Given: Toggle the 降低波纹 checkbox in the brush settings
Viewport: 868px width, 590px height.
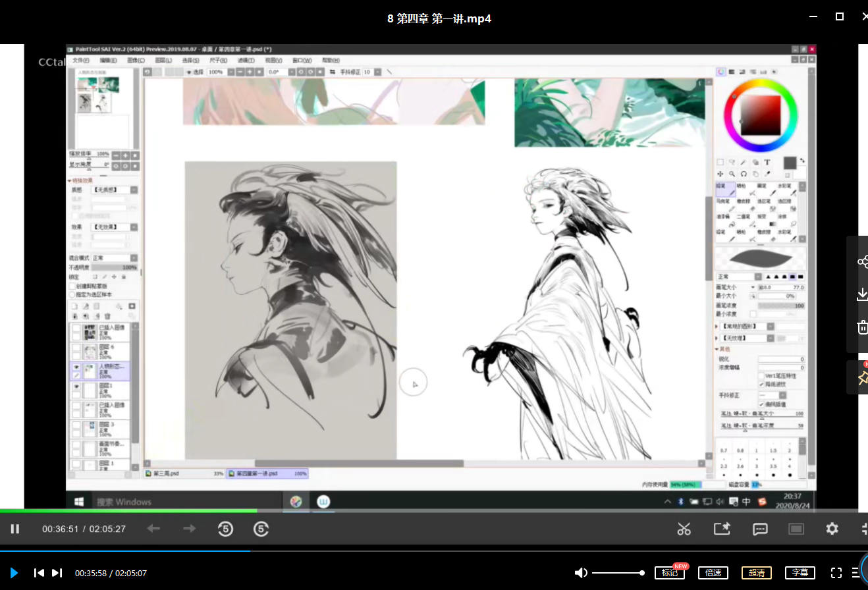Looking at the screenshot, I should click(x=762, y=384).
